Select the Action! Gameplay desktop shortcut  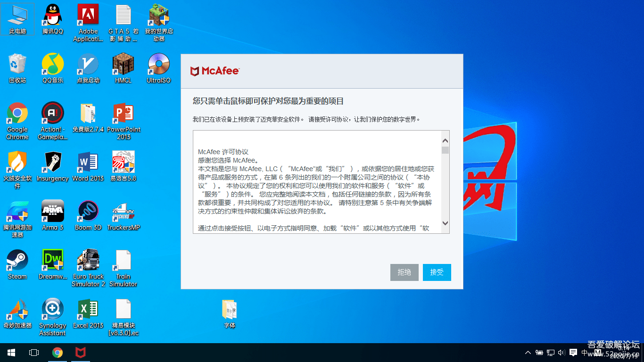52,121
